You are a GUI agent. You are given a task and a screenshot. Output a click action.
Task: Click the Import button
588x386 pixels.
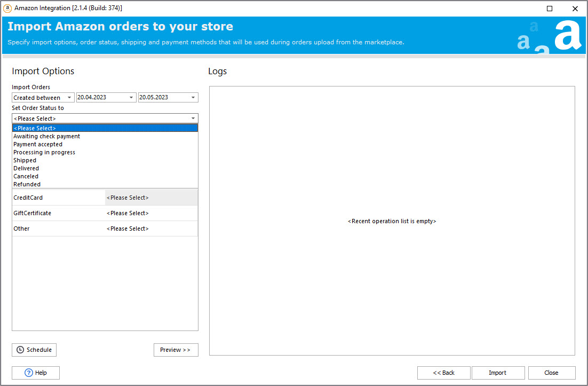[x=497, y=373]
